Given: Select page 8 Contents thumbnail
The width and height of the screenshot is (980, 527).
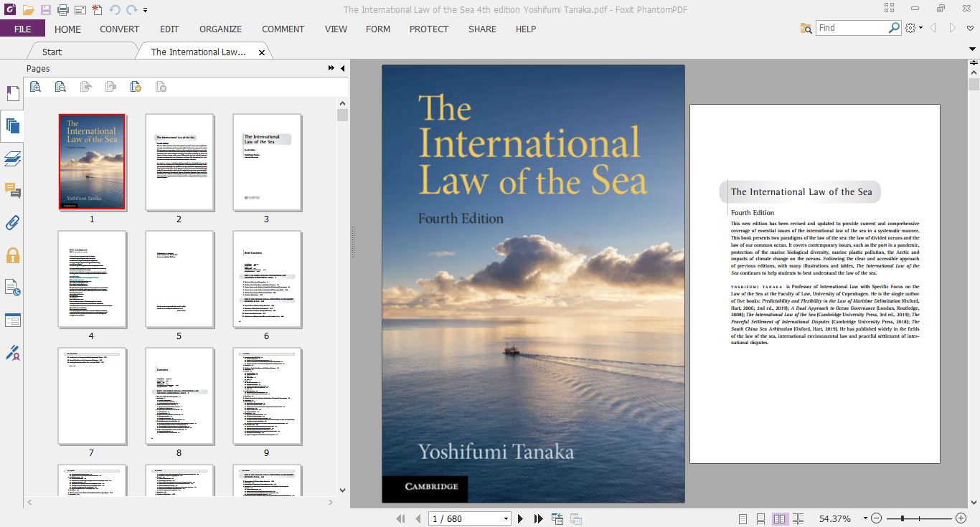Looking at the screenshot, I should tap(179, 396).
